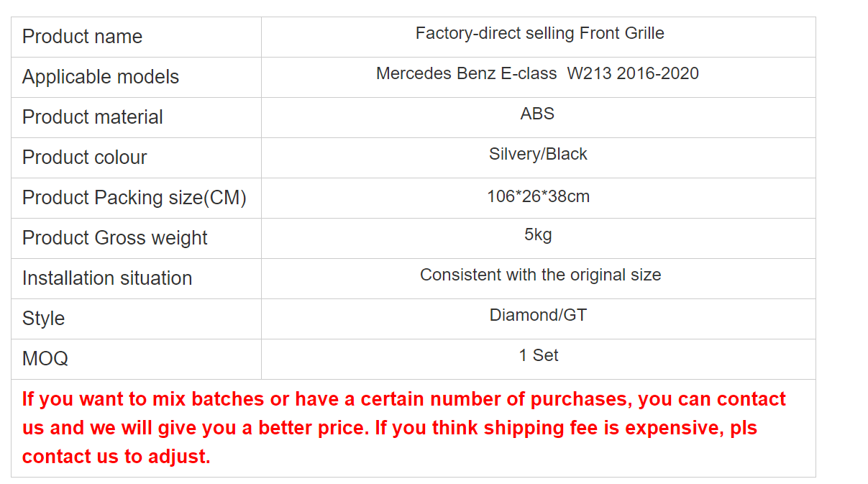The width and height of the screenshot is (868, 484).
Task: Click the 'Product material' label
Action: [x=93, y=117]
